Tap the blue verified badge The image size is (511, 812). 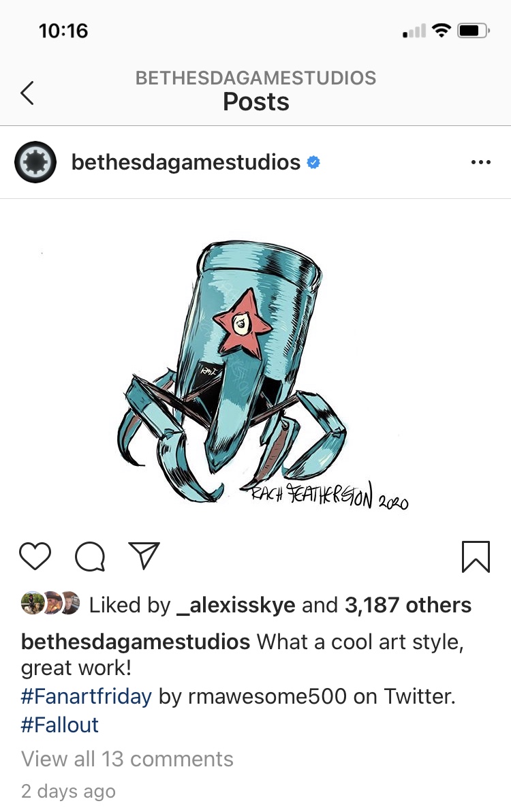(313, 162)
